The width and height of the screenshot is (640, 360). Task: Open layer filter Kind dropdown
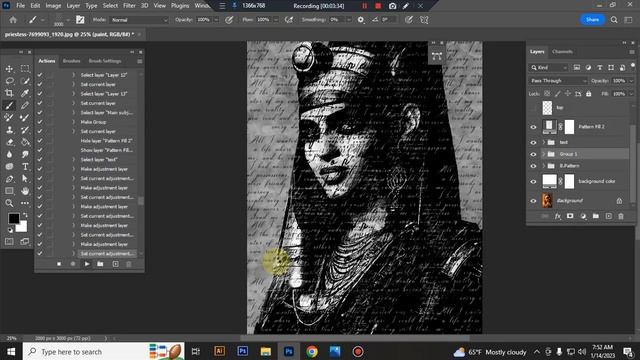point(549,67)
